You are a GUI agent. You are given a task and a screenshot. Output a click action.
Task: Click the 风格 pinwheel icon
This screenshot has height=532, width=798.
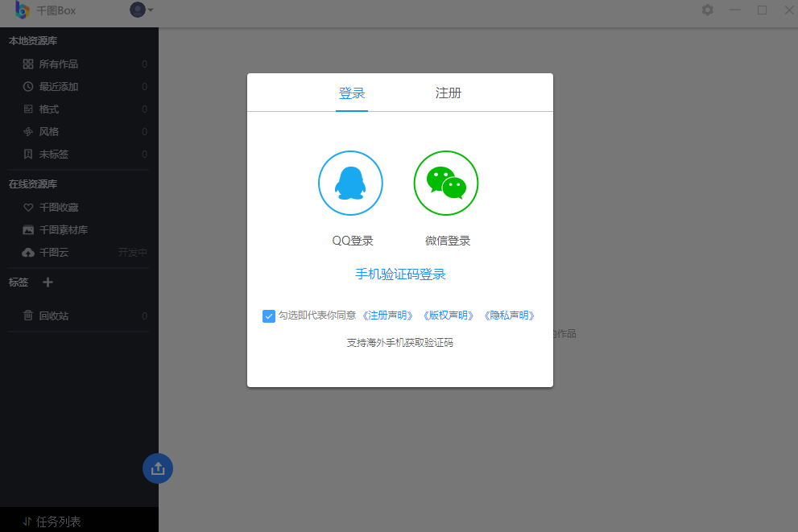coord(28,132)
